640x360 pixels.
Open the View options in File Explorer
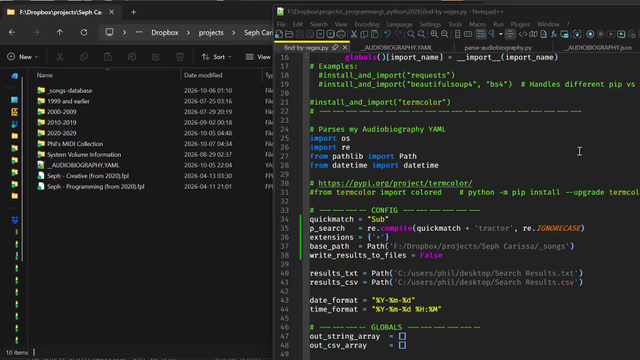coord(258,57)
